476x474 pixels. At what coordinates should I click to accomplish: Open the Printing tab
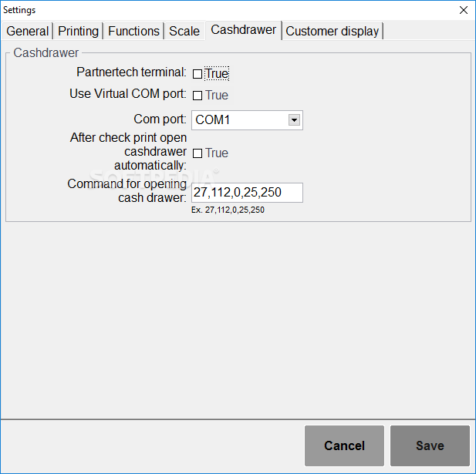(79, 31)
